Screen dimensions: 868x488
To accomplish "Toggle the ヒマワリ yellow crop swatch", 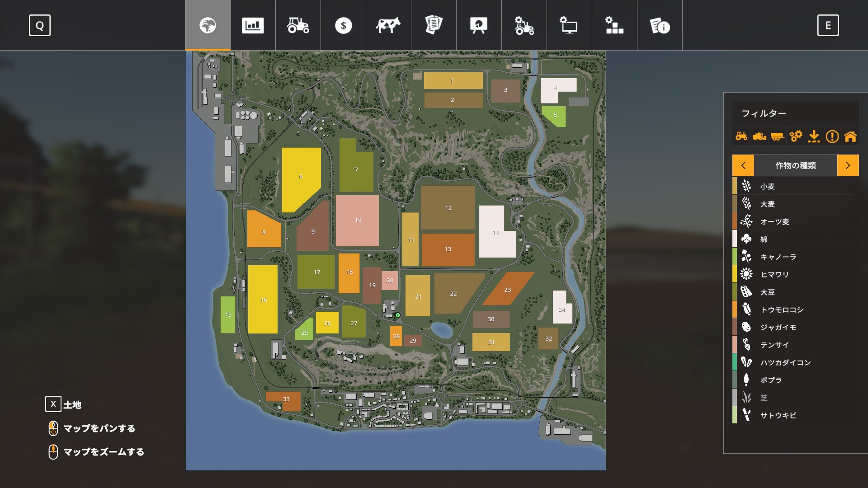I will [735, 274].
